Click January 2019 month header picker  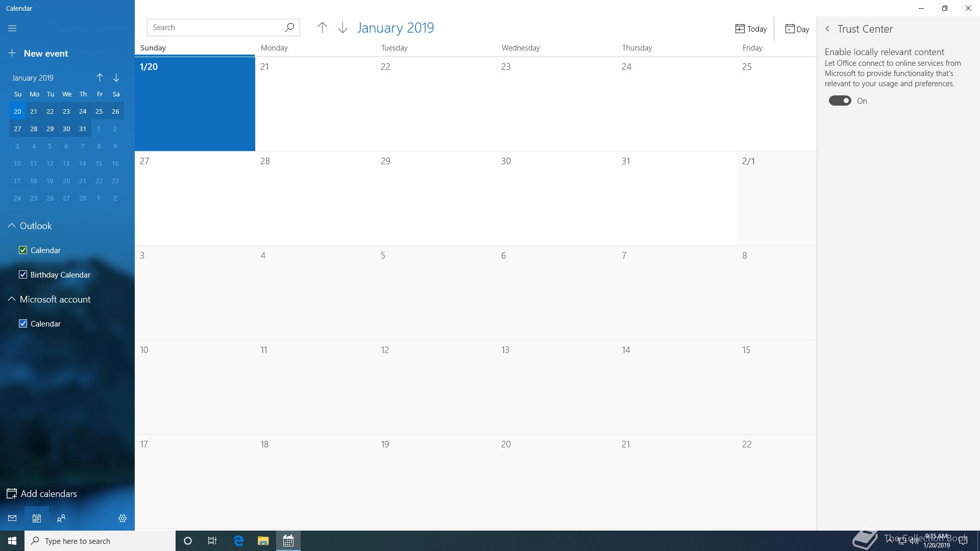395,28
